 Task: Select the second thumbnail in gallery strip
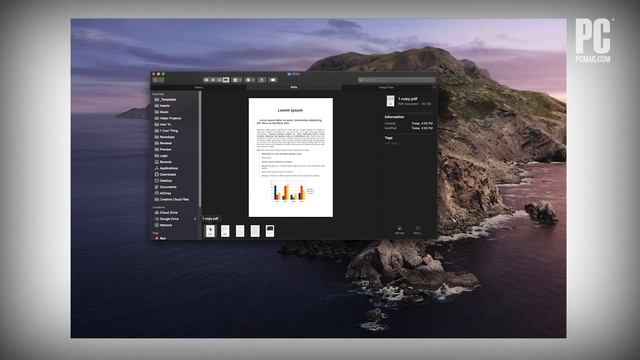click(225, 231)
